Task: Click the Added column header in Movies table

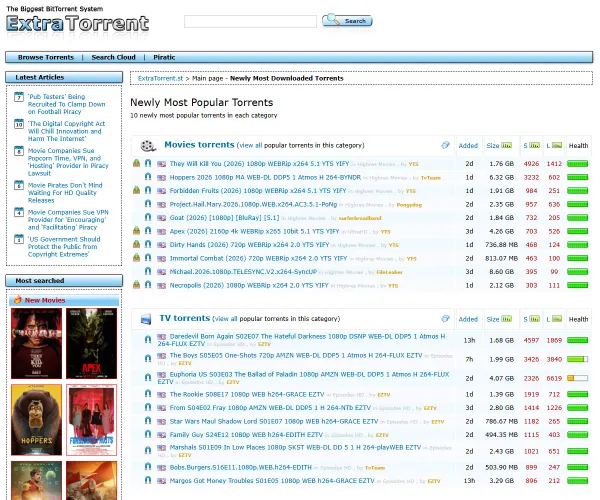Action: (x=468, y=146)
